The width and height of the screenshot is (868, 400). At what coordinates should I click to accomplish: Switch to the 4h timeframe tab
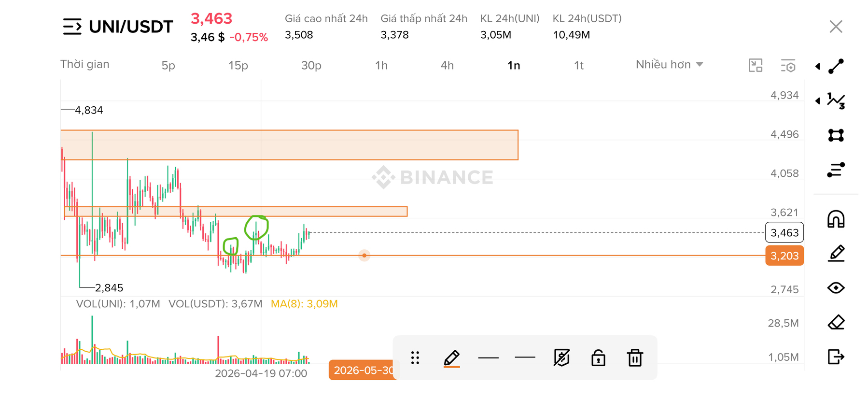tap(447, 65)
